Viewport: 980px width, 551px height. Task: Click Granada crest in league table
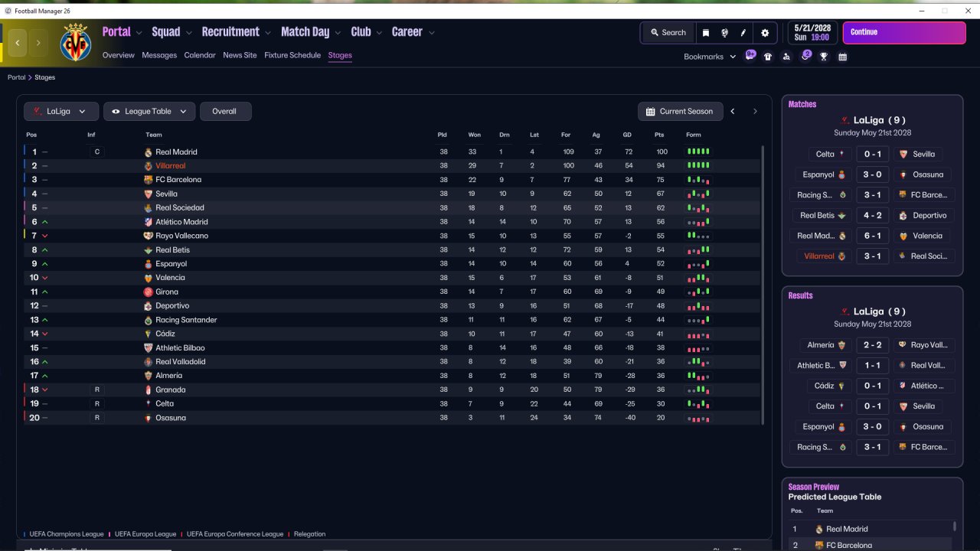[x=149, y=390]
